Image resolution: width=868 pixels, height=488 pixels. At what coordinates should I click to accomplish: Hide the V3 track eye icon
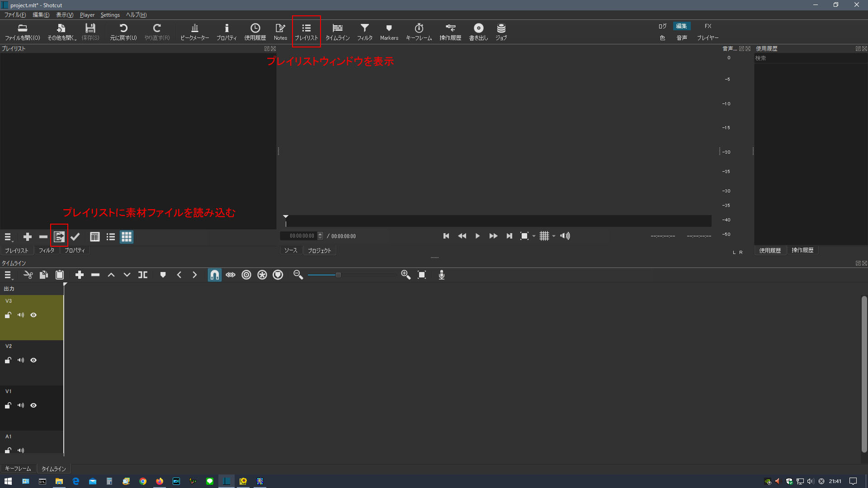pyautogui.click(x=33, y=315)
